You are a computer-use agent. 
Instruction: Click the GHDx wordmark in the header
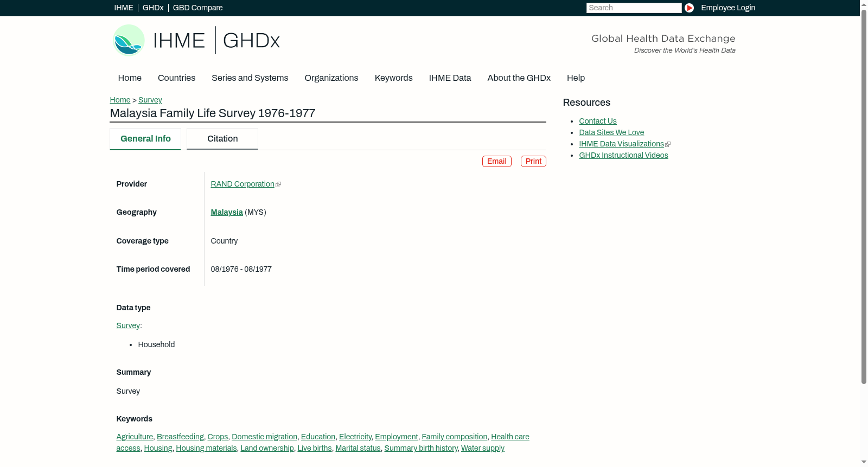click(251, 41)
